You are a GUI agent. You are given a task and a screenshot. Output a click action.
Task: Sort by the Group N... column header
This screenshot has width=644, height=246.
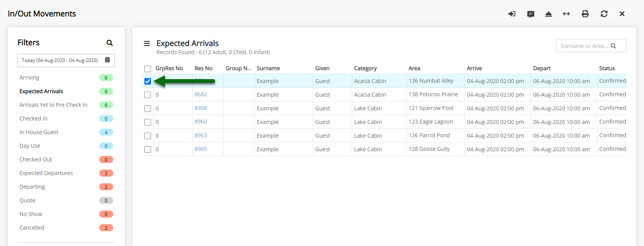(239, 68)
